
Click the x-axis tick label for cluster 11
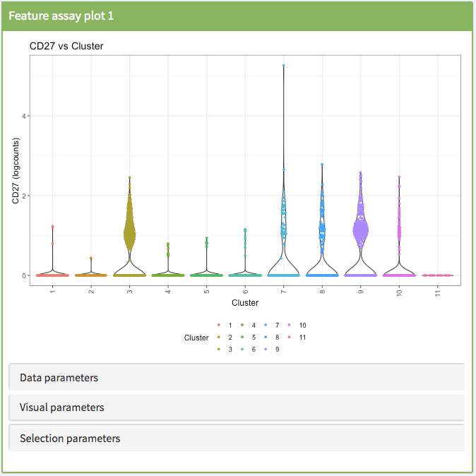click(438, 292)
